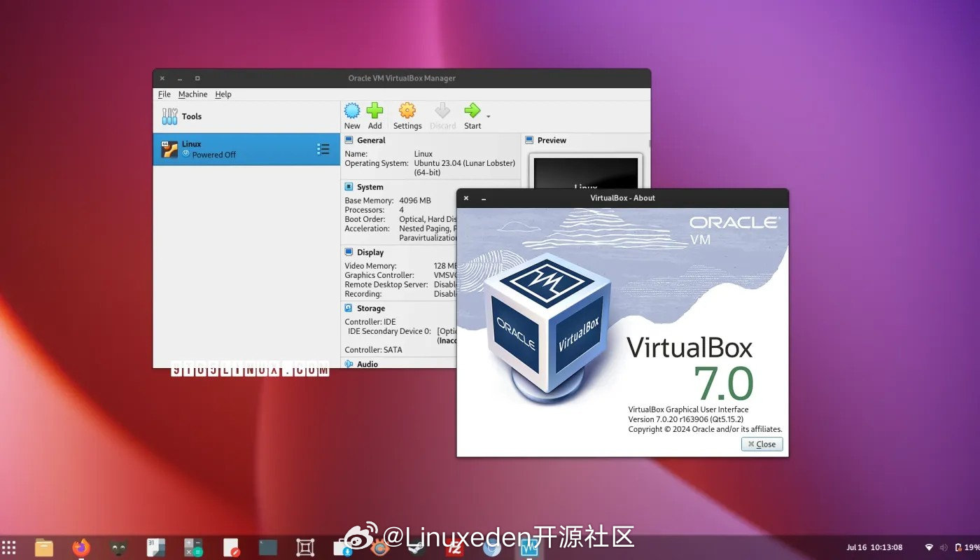Click the General section header
Screen dimensions: 980x560
371,140
